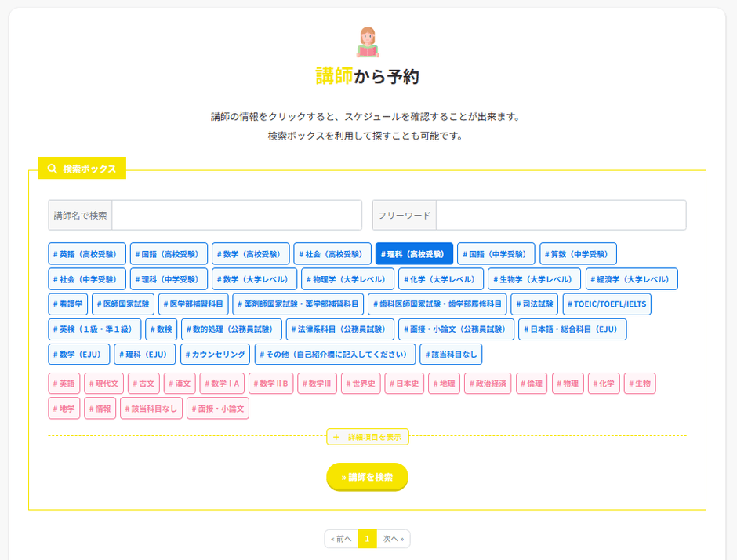Go to previous page with 前へ

[x=341, y=540]
